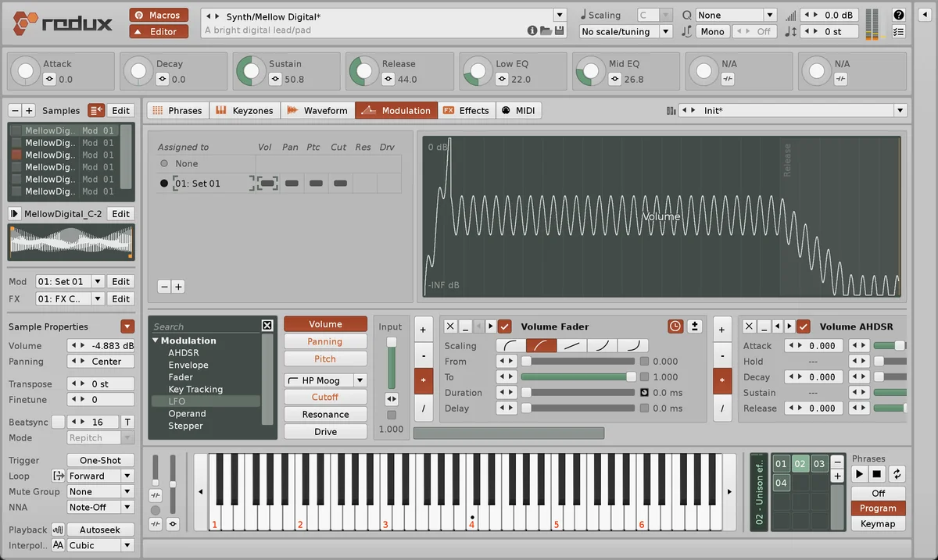Play the MellowDigital_C-2 sample preview

(14, 214)
